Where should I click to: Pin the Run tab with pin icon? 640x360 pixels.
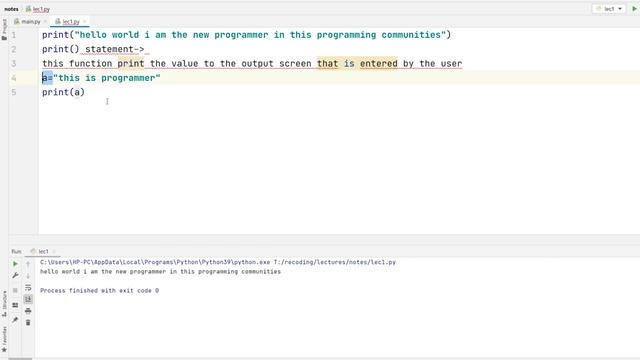[x=15, y=320]
